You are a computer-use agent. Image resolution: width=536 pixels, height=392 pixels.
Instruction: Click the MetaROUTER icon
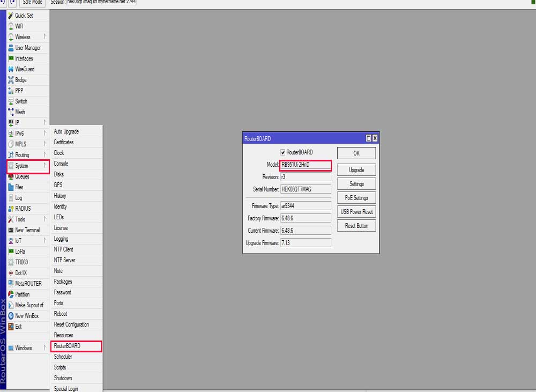click(11, 284)
